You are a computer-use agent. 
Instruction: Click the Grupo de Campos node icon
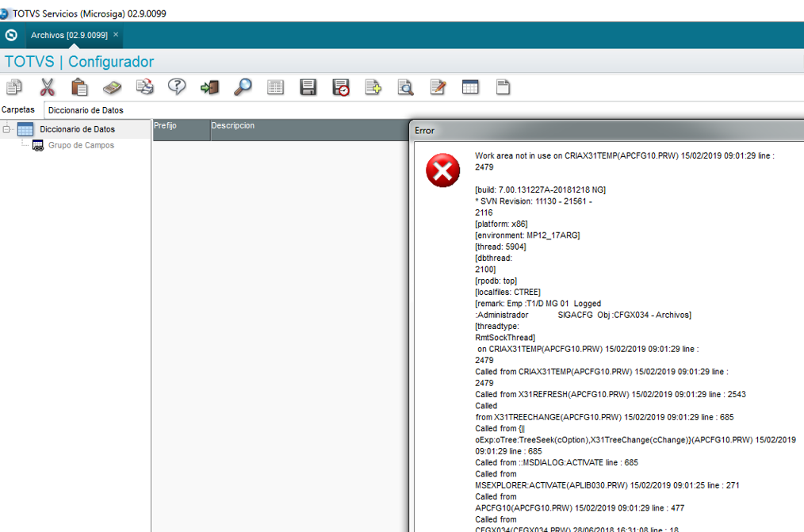(x=38, y=146)
